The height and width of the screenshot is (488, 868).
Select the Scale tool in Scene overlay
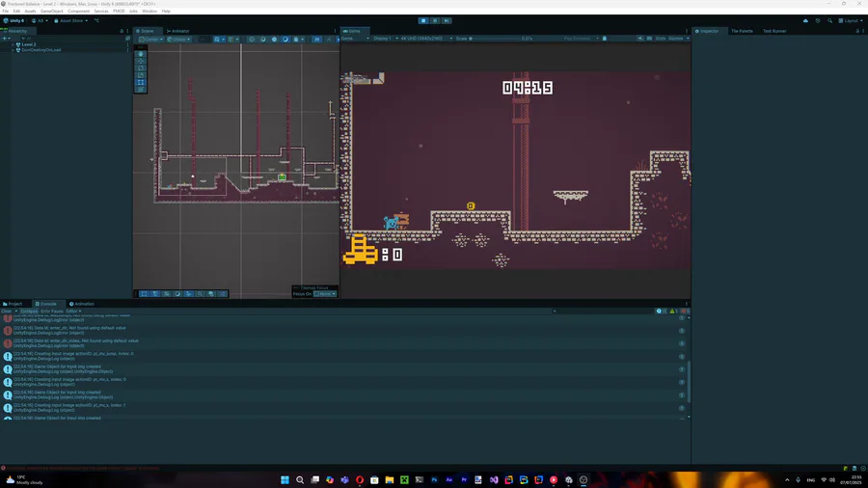(141, 75)
